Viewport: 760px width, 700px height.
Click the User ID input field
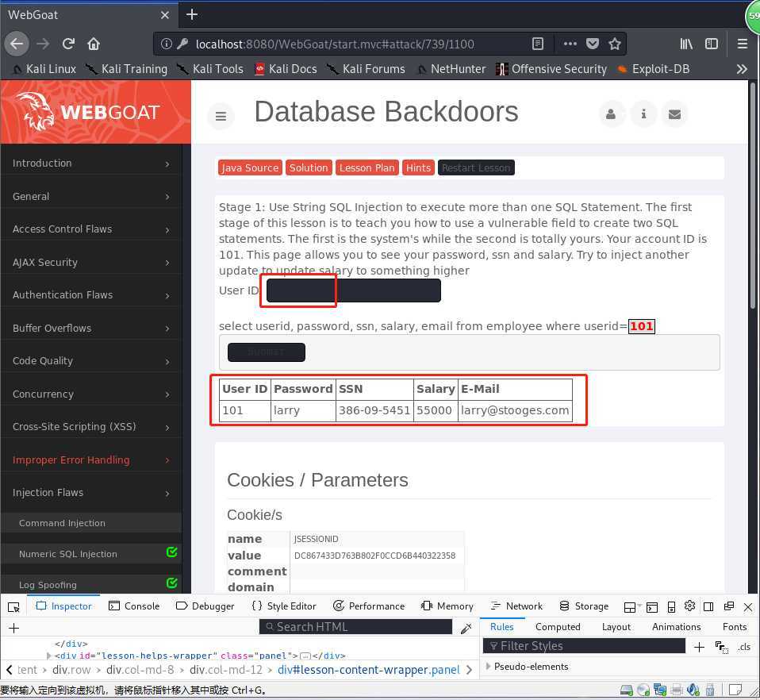(353, 290)
